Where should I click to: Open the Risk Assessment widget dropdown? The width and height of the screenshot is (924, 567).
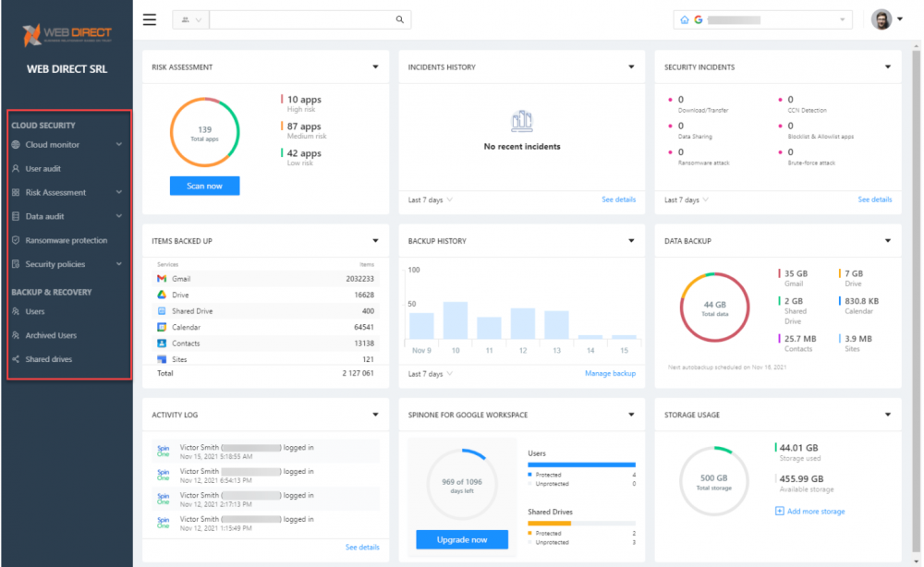click(375, 66)
